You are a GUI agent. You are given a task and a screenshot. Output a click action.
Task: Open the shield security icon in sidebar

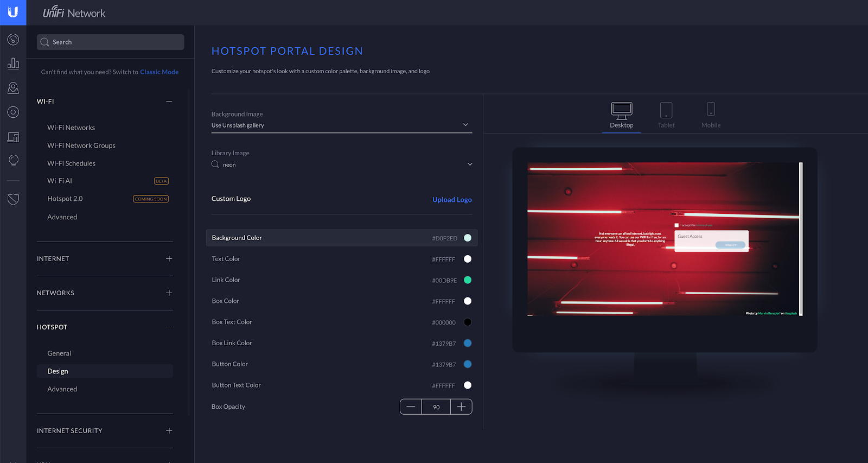tap(13, 199)
